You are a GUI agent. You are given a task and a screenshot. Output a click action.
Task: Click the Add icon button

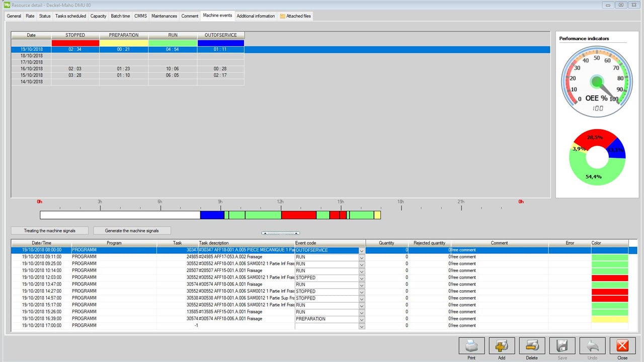[x=502, y=346]
